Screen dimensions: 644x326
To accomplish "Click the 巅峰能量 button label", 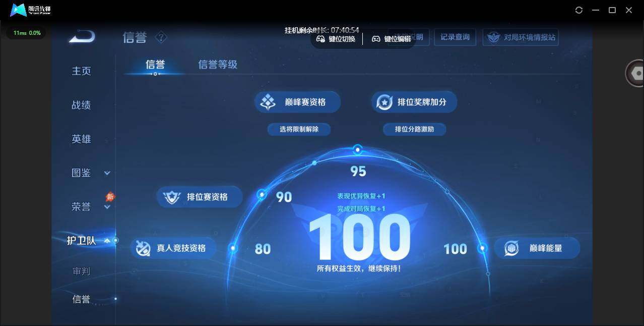I will click(x=546, y=248).
